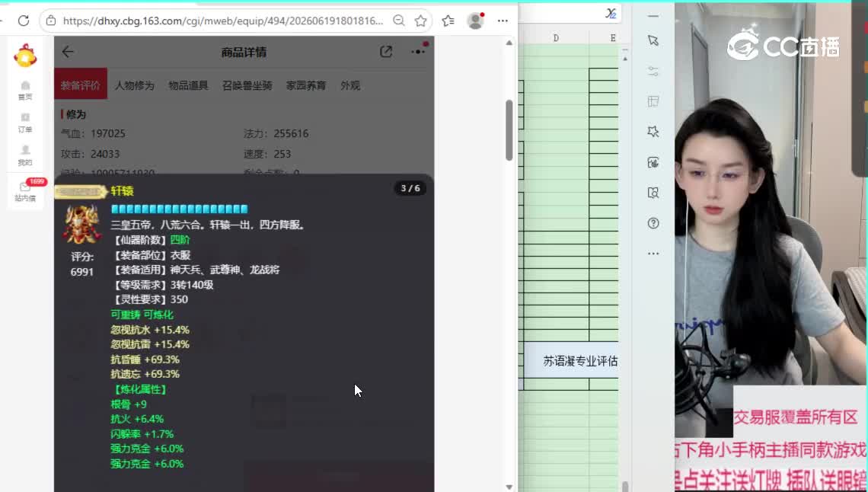This screenshot has height=492, width=868.
Task: Open the table layout icon in side panel
Action: click(x=653, y=101)
